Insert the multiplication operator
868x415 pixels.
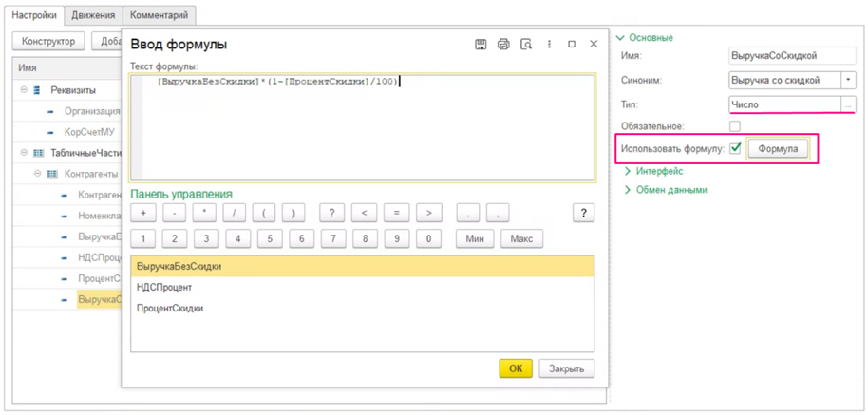[x=205, y=213]
